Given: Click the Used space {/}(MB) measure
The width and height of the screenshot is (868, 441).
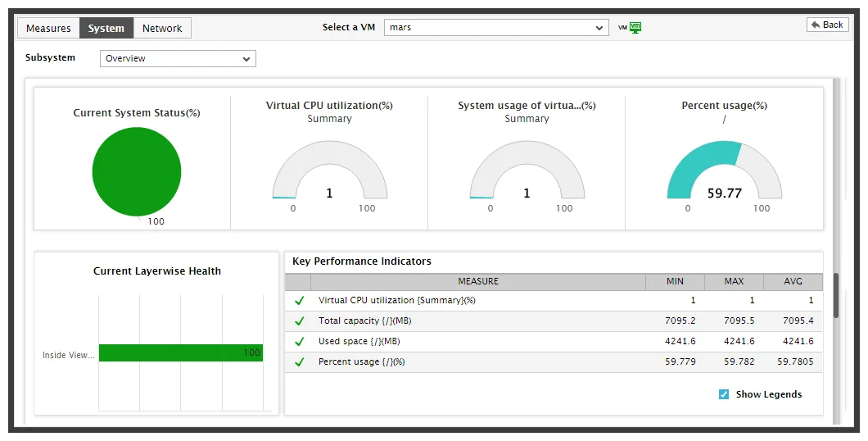Looking at the screenshot, I should (x=359, y=341).
